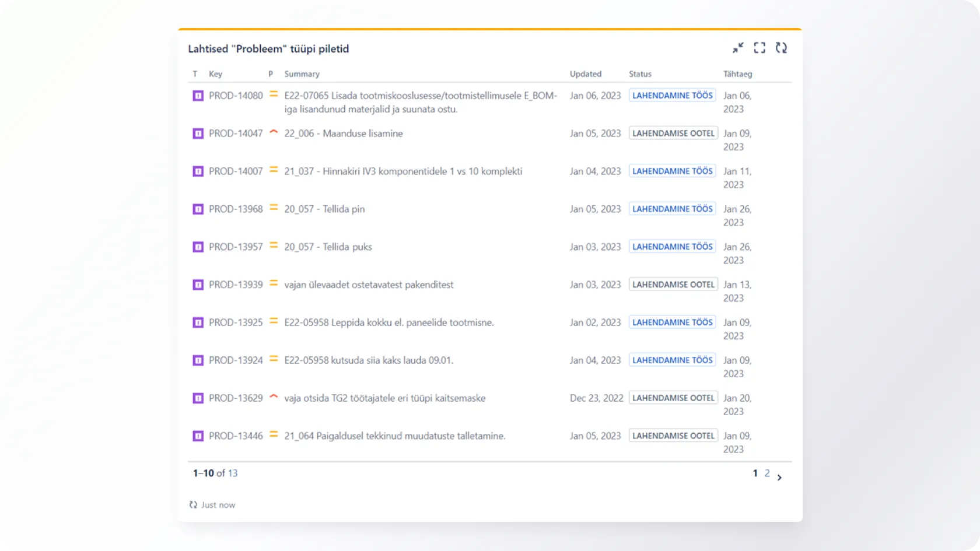Refresh the Lahtised Probleem gadget
The height and width of the screenshot is (551, 980).
[781, 48]
